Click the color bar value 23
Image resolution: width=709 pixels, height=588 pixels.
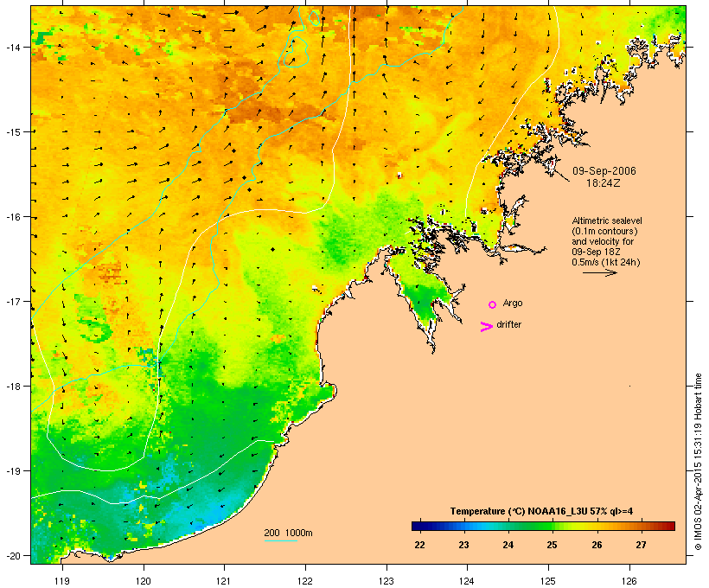tap(464, 545)
